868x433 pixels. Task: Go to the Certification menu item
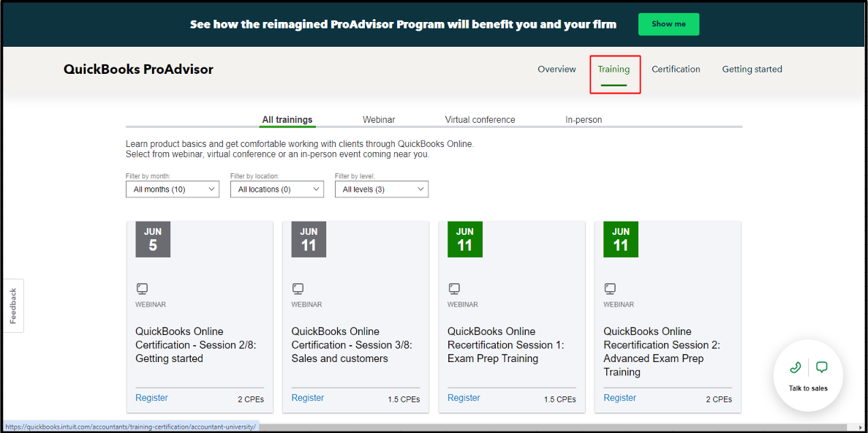coord(676,69)
